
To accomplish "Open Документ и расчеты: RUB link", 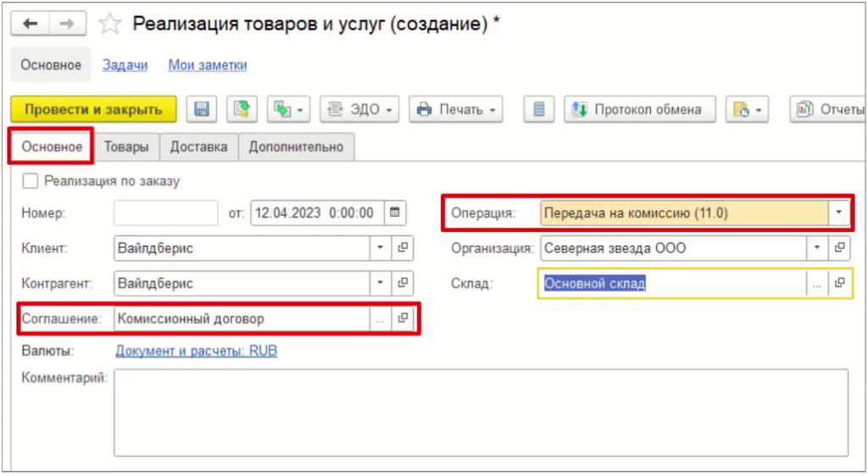I will click(197, 351).
